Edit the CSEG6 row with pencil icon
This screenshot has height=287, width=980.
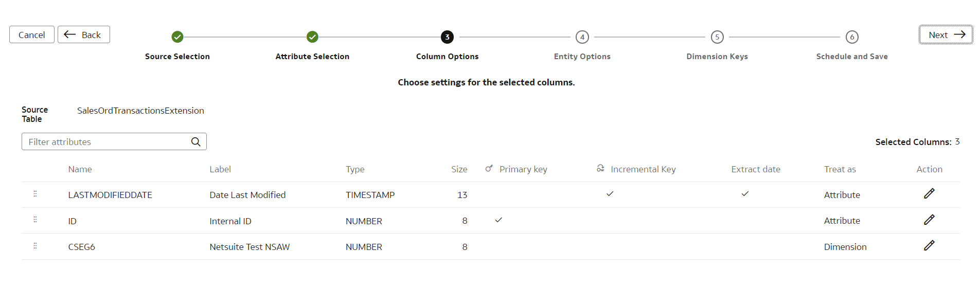point(929,246)
